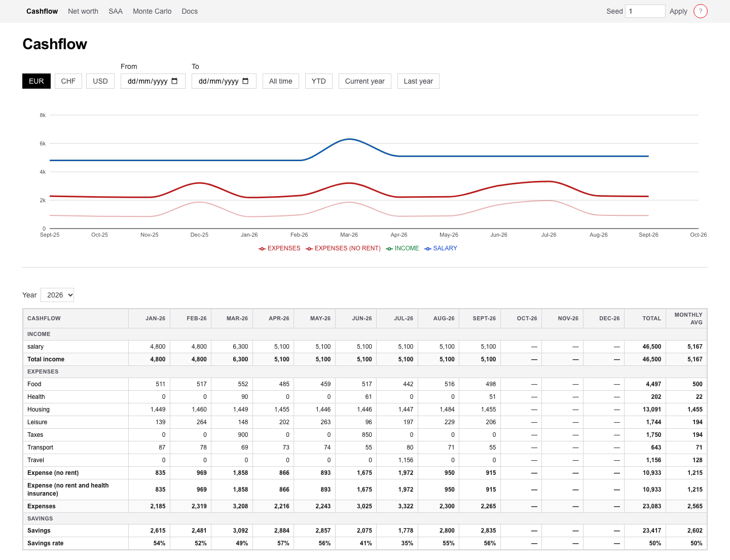This screenshot has width=730, height=560.
Task: Switch currency to CHF
Action: [68, 81]
